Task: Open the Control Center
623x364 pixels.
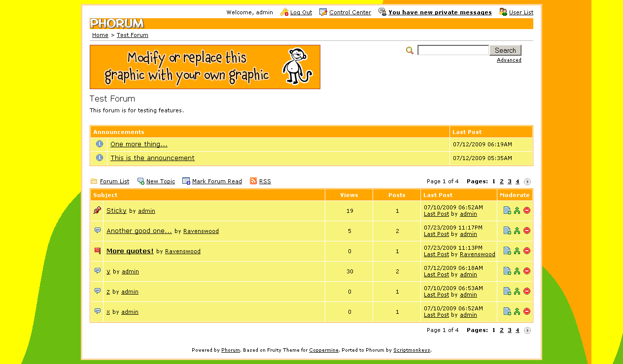Action: click(350, 12)
